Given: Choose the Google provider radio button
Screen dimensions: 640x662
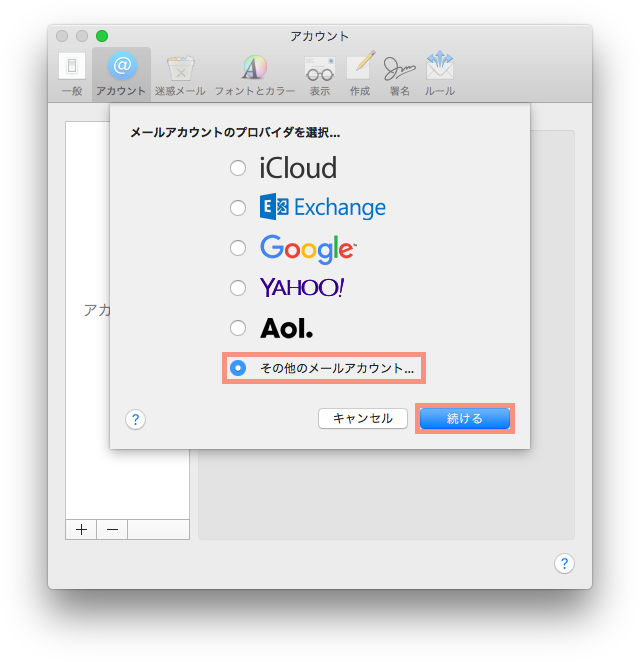Looking at the screenshot, I should [x=238, y=248].
